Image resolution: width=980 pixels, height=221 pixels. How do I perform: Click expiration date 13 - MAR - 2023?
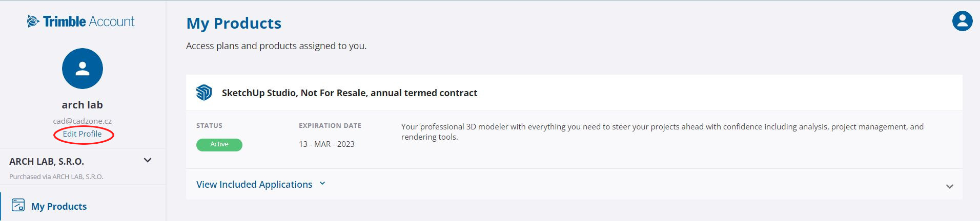(x=327, y=144)
